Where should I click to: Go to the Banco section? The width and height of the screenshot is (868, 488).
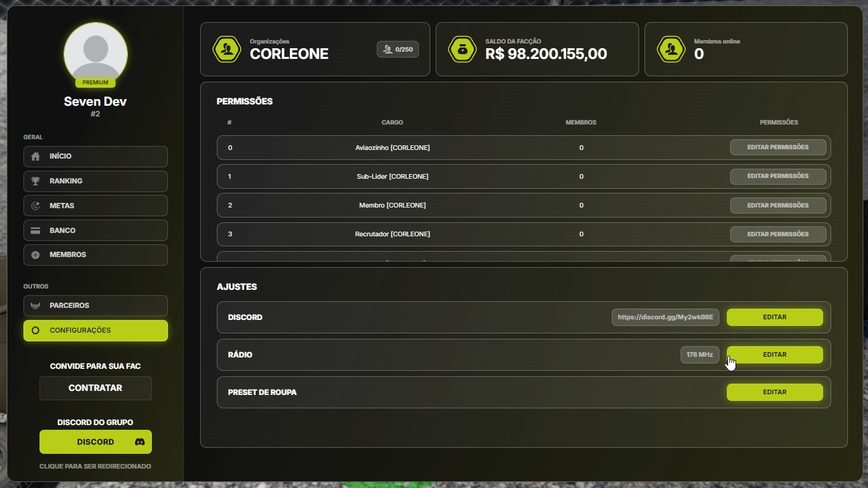tap(96, 231)
